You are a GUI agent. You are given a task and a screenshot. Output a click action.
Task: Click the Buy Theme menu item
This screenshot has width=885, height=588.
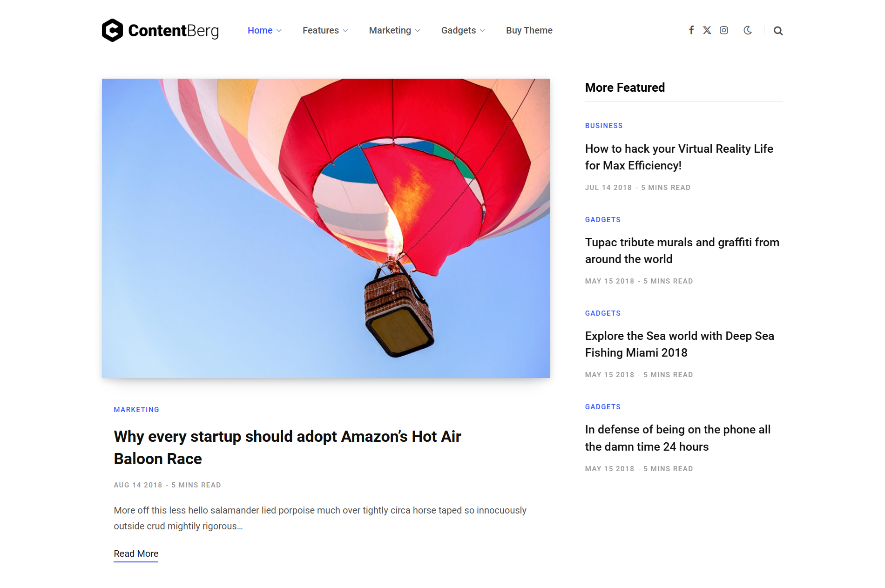pyautogui.click(x=529, y=30)
